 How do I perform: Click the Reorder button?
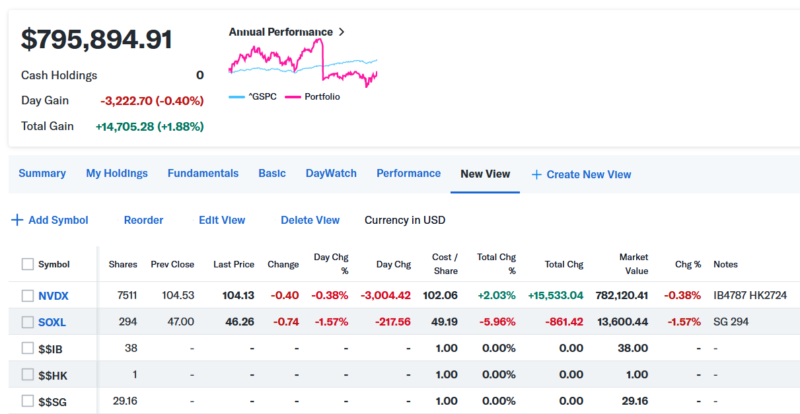click(143, 220)
